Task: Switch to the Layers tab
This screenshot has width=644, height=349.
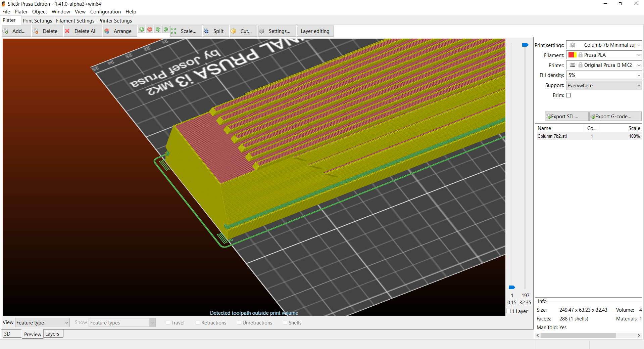Action: click(52, 334)
